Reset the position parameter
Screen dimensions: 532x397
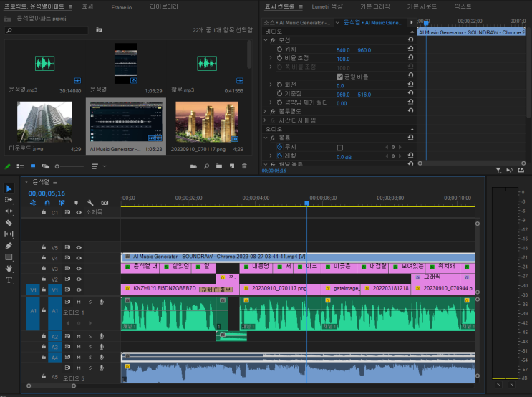[x=410, y=50]
